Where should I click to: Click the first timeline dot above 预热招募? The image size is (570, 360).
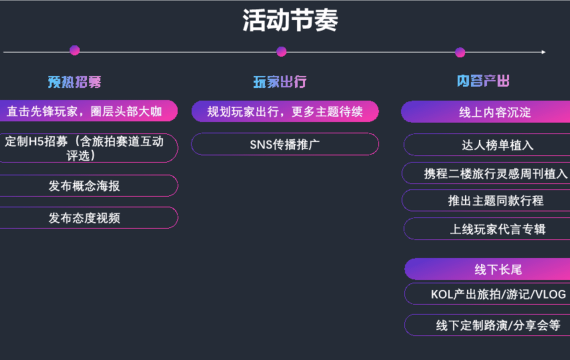click(75, 50)
